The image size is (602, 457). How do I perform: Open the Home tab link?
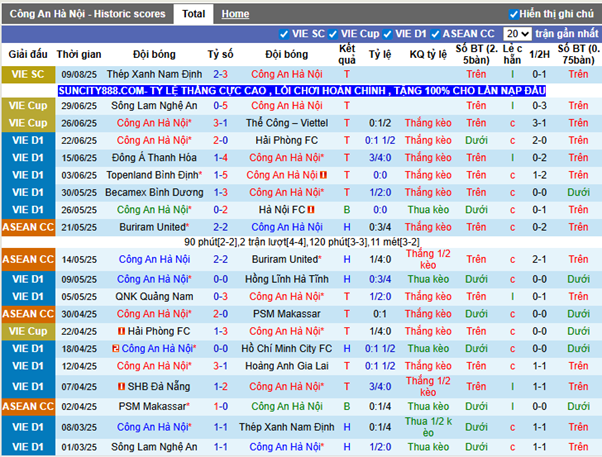tap(235, 14)
